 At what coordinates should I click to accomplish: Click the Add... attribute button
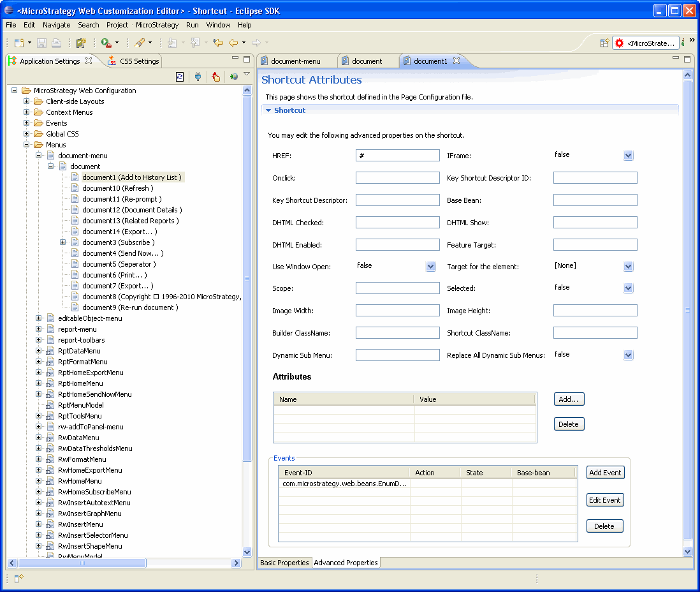569,399
